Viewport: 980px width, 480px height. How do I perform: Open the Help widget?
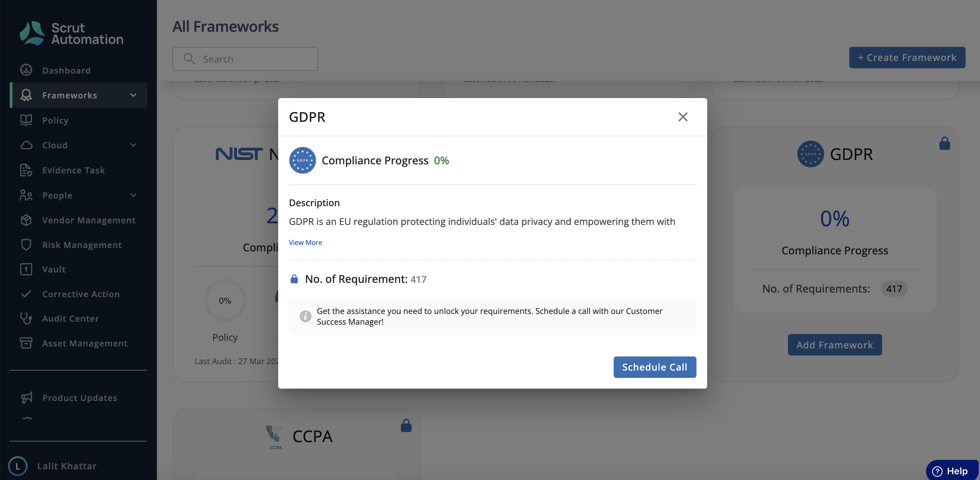pyautogui.click(x=952, y=471)
